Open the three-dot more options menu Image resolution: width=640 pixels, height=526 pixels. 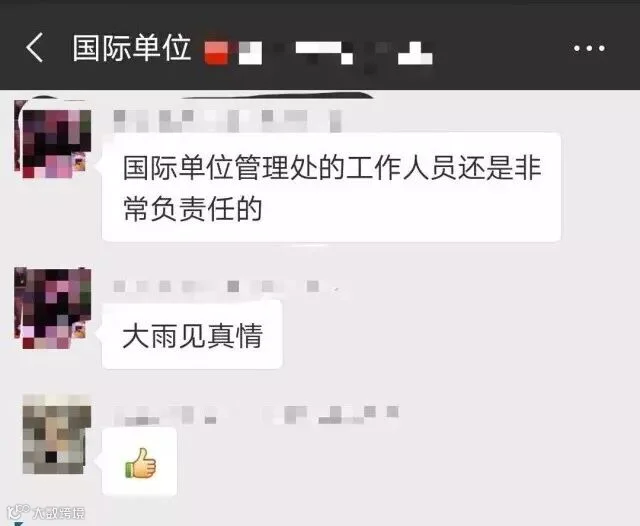(589, 48)
